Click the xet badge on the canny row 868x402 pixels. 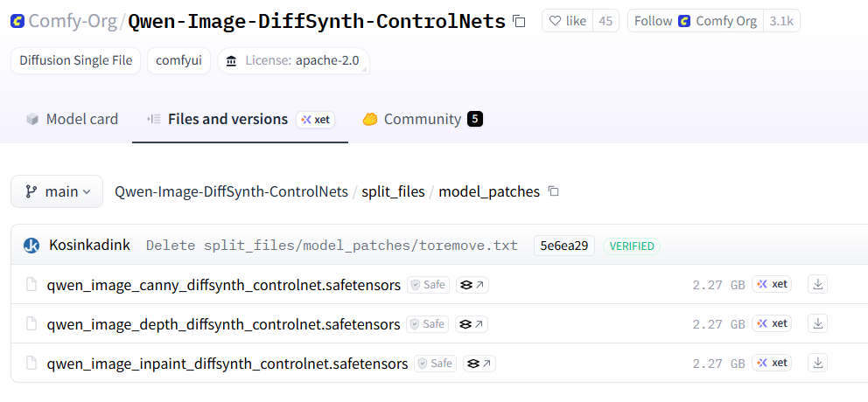[772, 284]
